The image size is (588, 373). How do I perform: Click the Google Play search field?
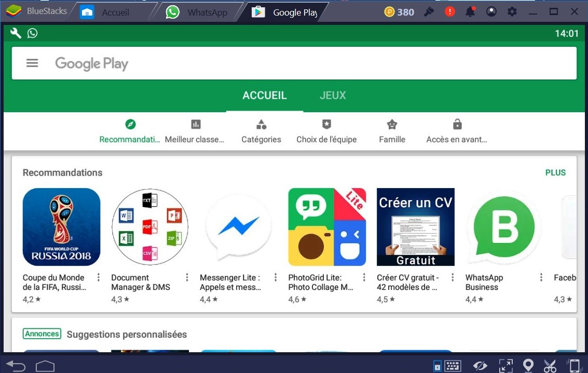click(294, 63)
